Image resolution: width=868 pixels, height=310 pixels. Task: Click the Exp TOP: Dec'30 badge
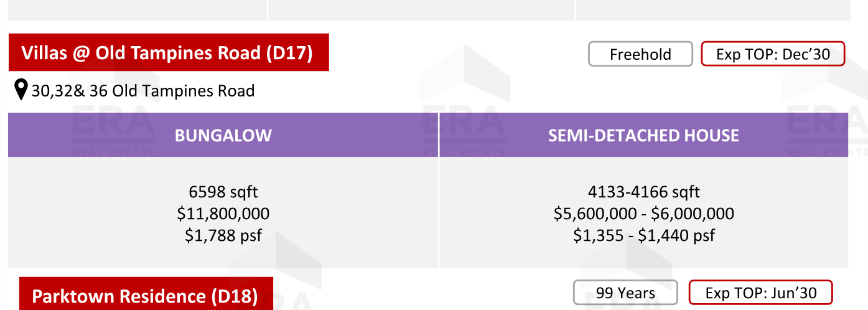point(773,54)
